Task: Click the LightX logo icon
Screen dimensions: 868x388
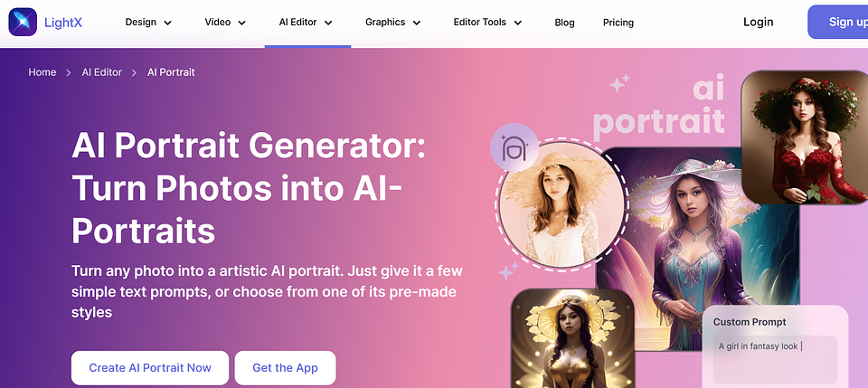Action: click(23, 22)
